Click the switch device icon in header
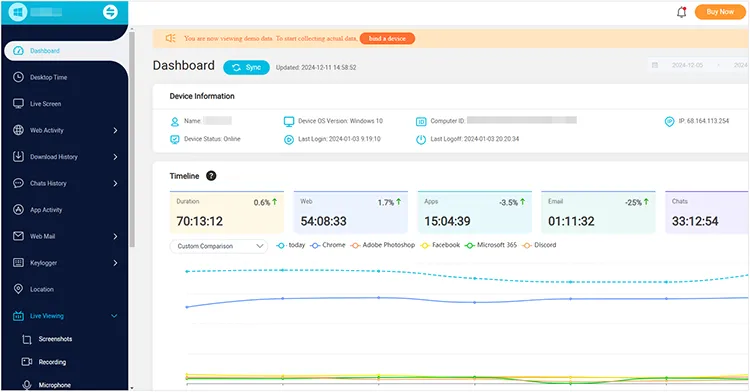Viewport: 750px width, 392px height. (110, 12)
